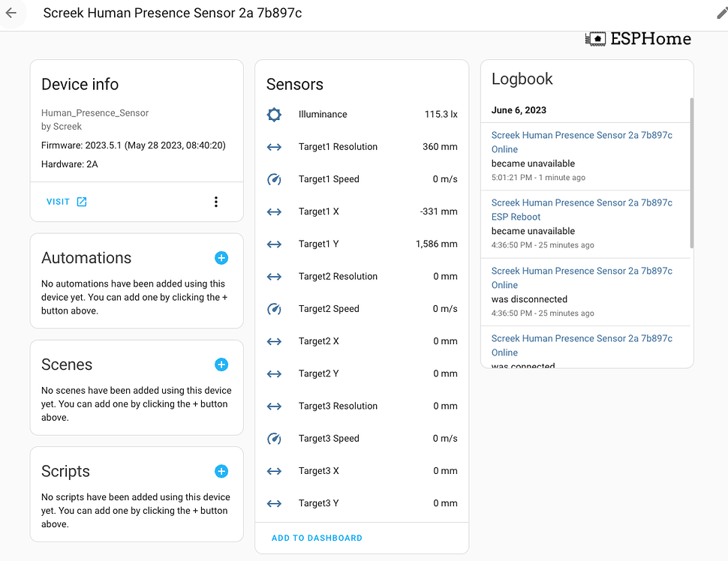The width and height of the screenshot is (728, 561).
Task: Click the Target2 Y resolution arrows icon
Action: click(273, 373)
